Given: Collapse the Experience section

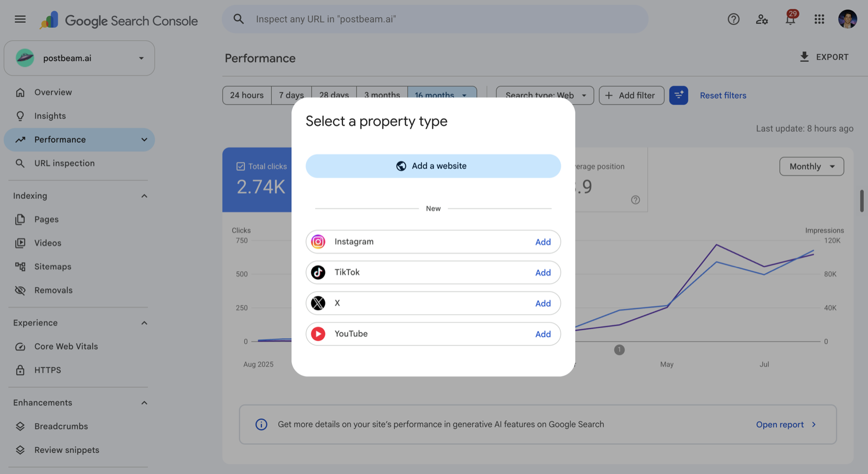Looking at the screenshot, I should tap(144, 323).
